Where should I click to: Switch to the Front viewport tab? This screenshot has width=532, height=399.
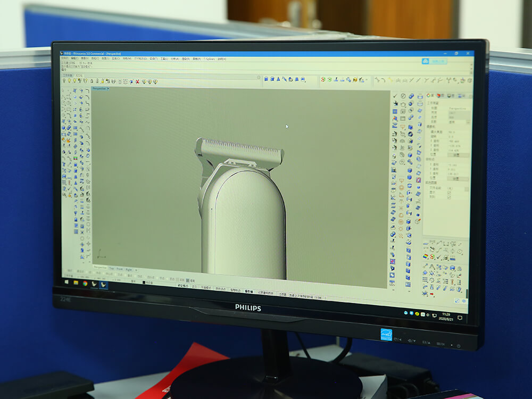(119, 269)
